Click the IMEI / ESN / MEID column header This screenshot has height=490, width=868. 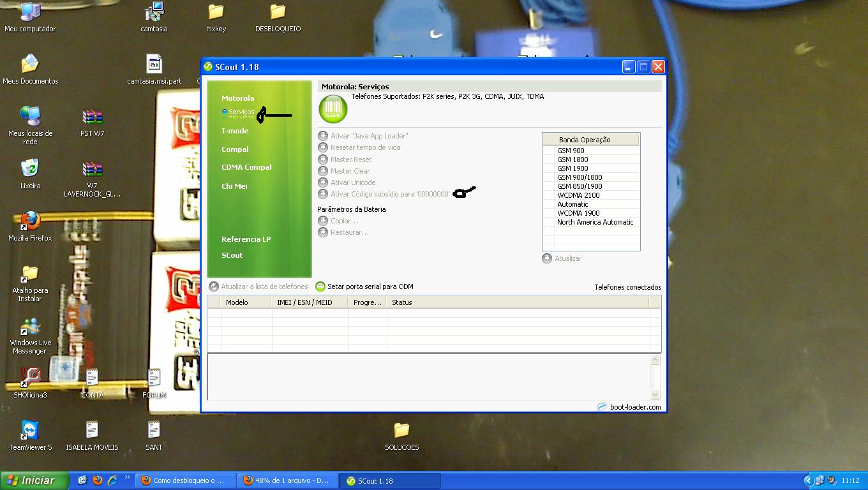click(310, 302)
